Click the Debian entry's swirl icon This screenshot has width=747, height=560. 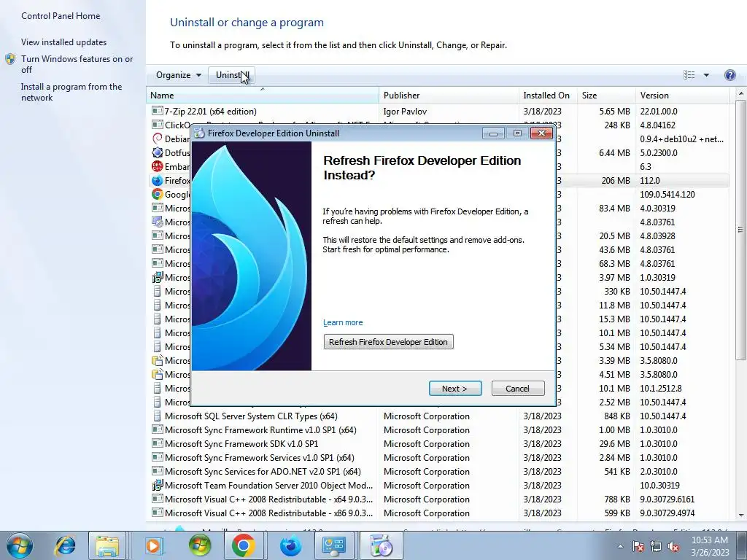click(158, 139)
